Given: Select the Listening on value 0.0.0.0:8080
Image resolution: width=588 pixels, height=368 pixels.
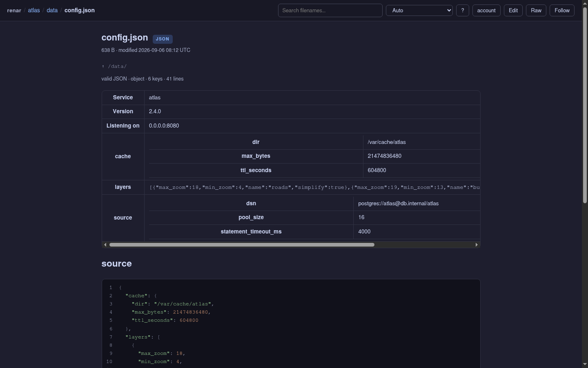Looking at the screenshot, I should pyautogui.click(x=164, y=126).
